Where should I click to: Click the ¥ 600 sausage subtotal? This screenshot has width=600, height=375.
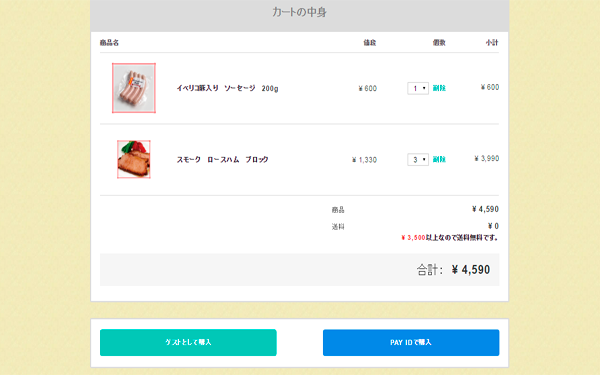tap(490, 87)
